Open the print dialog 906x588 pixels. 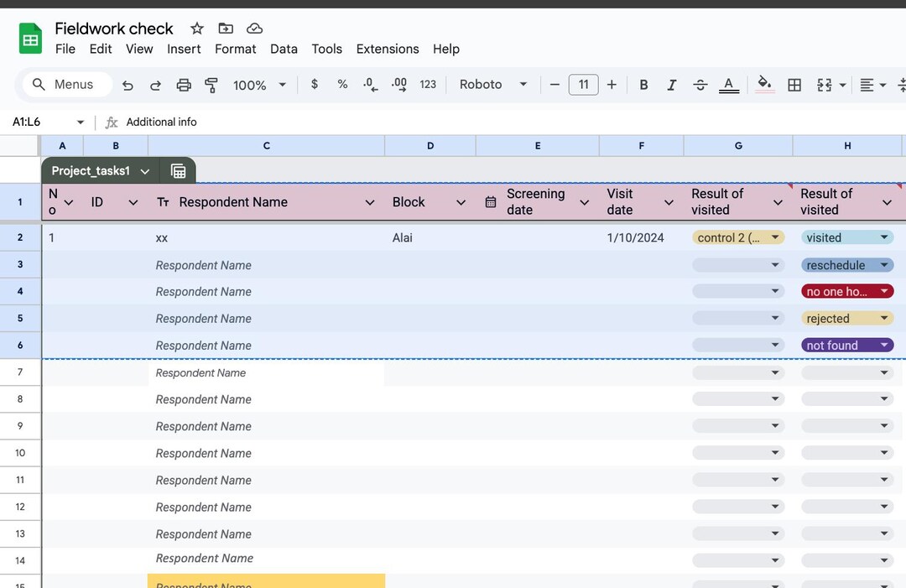[x=184, y=84]
